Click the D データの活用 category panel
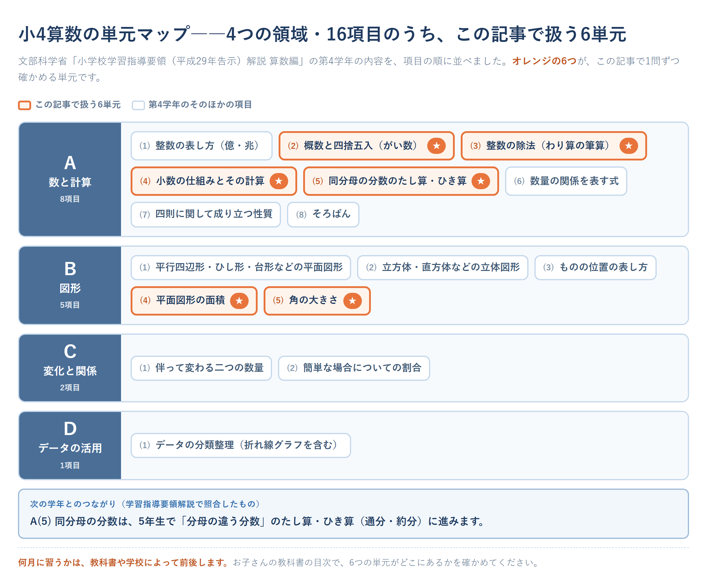Image resolution: width=707 pixels, height=588 pixels. click(70, 445)
